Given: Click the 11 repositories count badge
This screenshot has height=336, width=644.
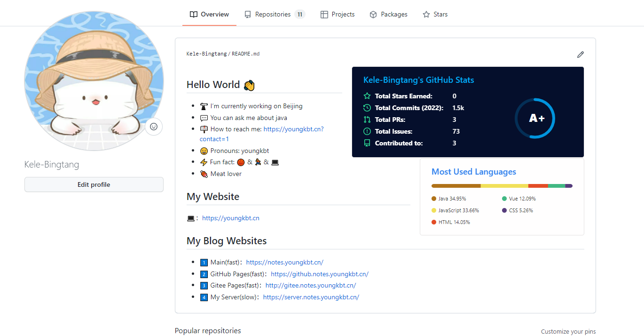Looking at the screenshot, I should click(300, 15).
